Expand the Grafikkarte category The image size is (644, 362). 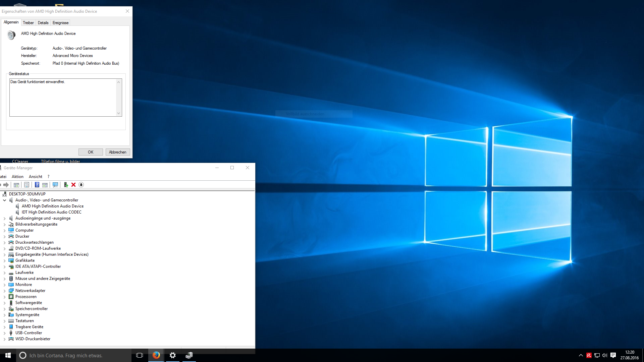click(x=5, y=260)
